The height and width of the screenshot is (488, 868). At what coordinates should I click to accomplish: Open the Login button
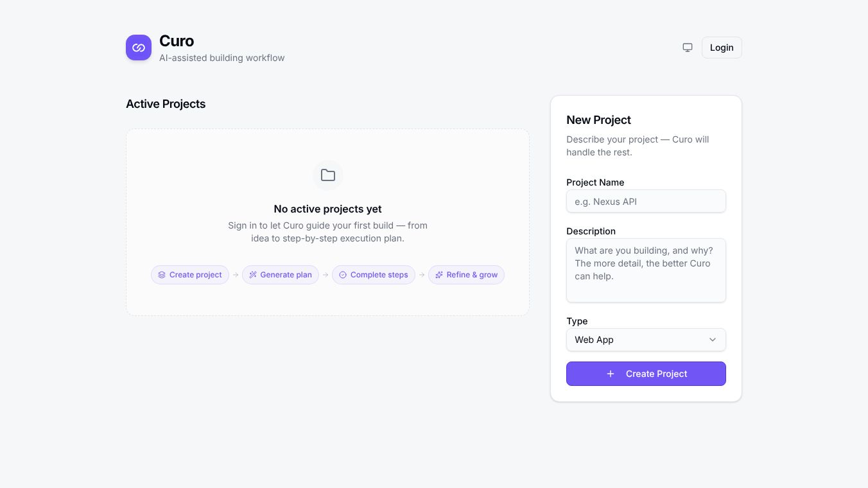coord(722,48)
